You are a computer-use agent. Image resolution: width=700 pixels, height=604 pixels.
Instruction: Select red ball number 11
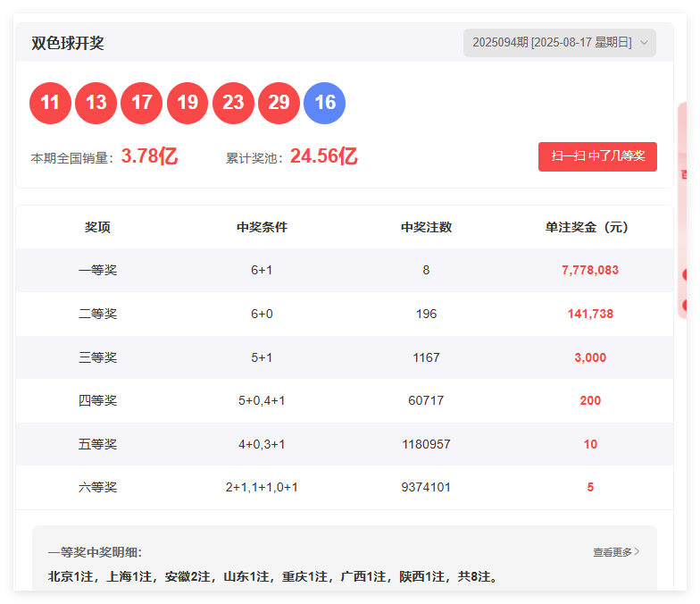(50, 103)
